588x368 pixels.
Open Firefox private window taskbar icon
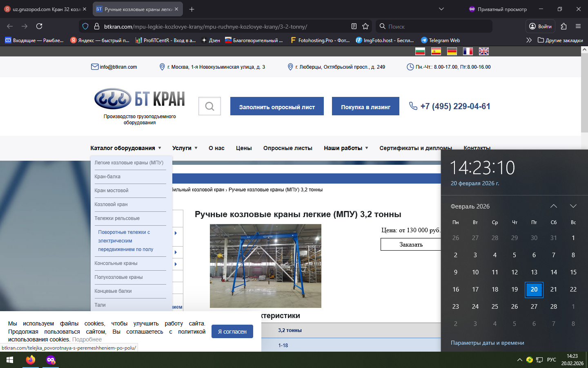[51, 360]
